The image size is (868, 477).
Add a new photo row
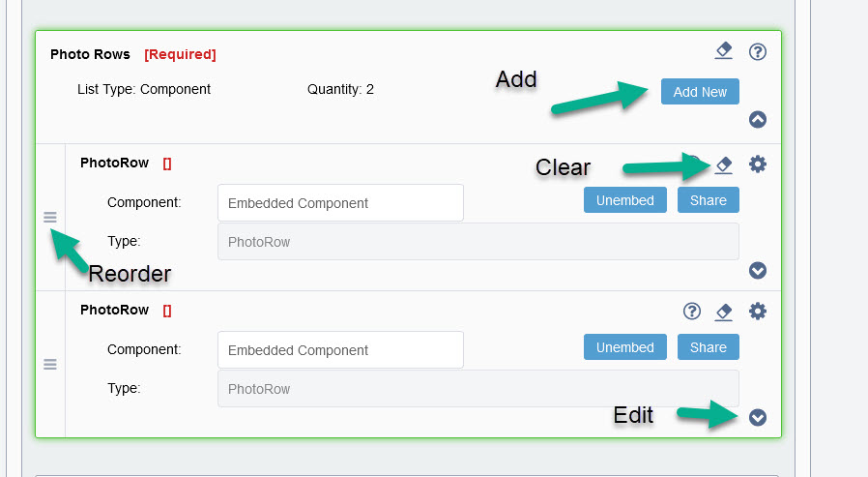[x=700, y=91]
